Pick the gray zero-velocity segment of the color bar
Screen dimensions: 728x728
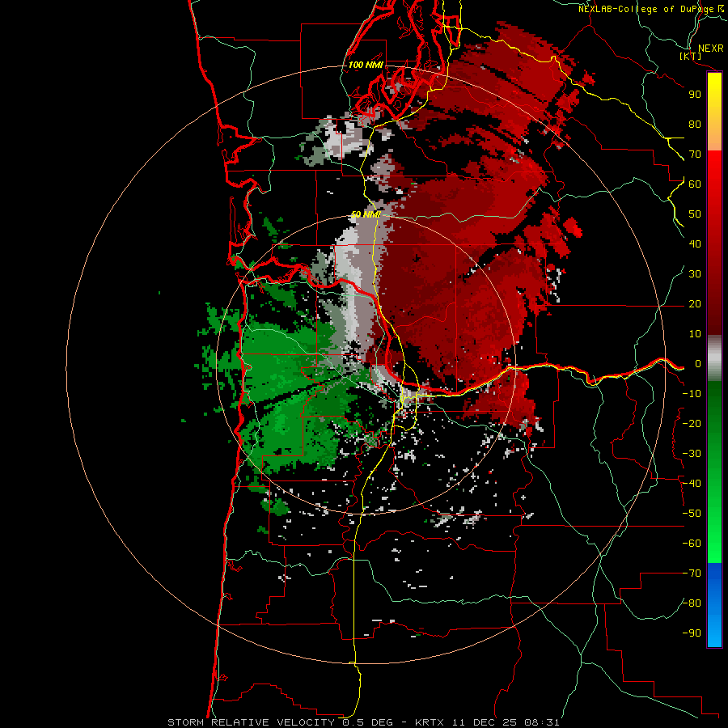714,358
